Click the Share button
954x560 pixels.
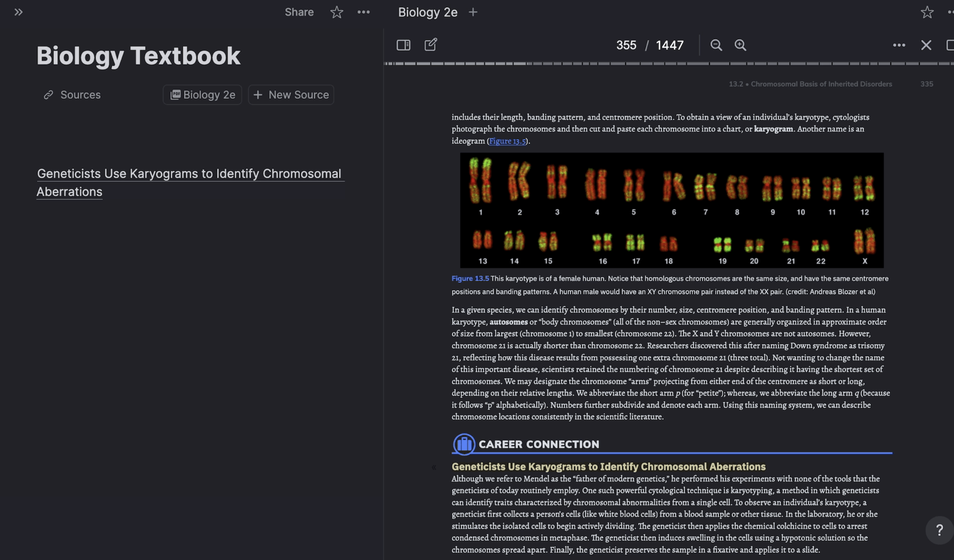[x=299, y=12]
